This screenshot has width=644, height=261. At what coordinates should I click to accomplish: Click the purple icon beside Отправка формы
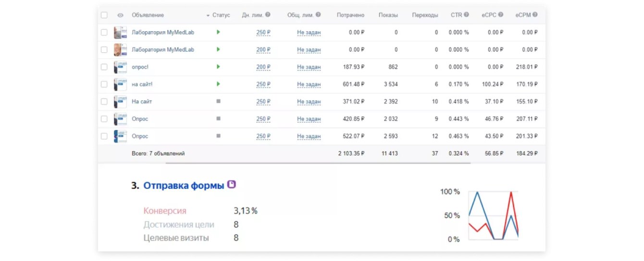232,185
